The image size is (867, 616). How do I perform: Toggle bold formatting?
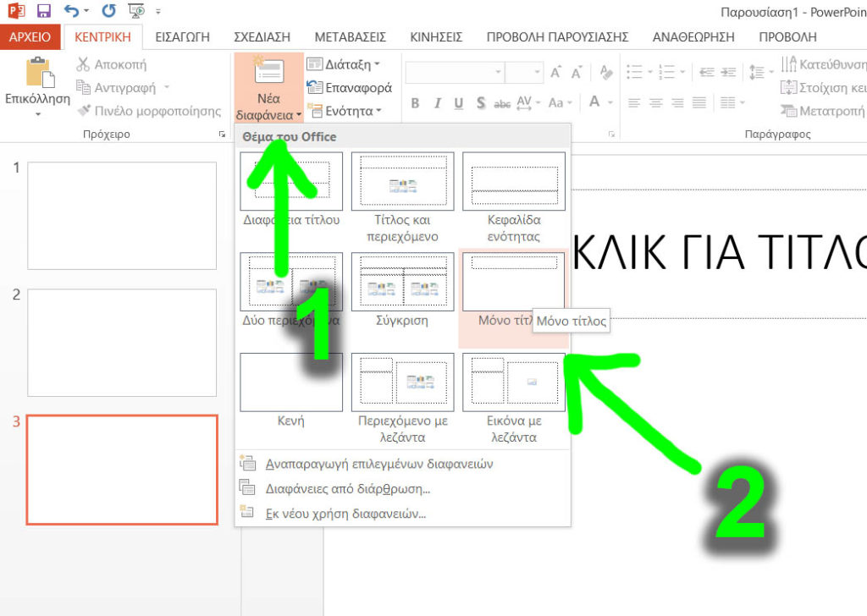415,103
